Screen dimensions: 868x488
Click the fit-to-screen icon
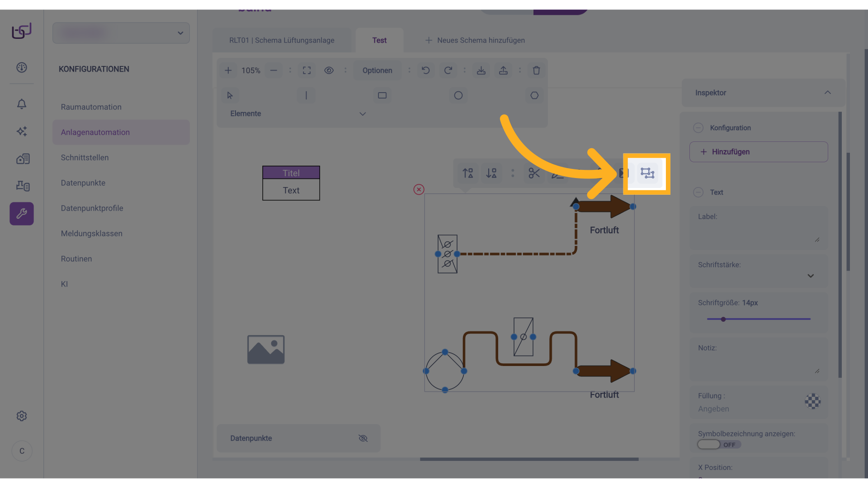coord(307,70)
